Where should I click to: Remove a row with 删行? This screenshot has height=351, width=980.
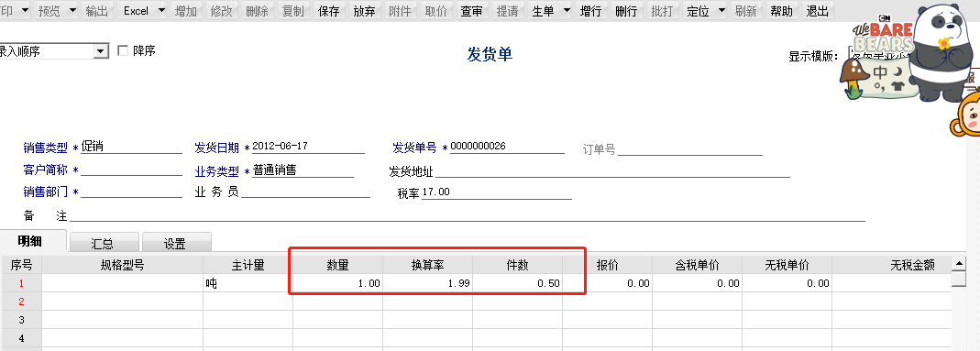click(x=626, y=11)
